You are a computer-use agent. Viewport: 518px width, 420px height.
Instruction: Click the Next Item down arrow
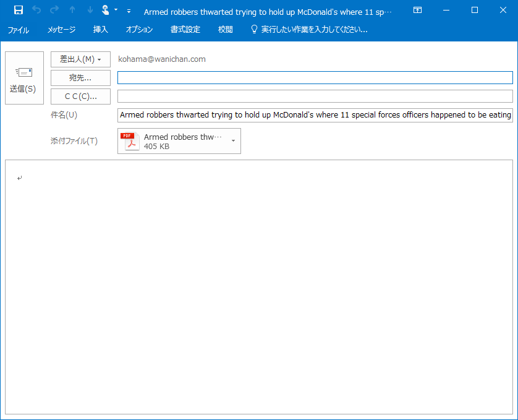pyautogui.click(x=90, y=11)
